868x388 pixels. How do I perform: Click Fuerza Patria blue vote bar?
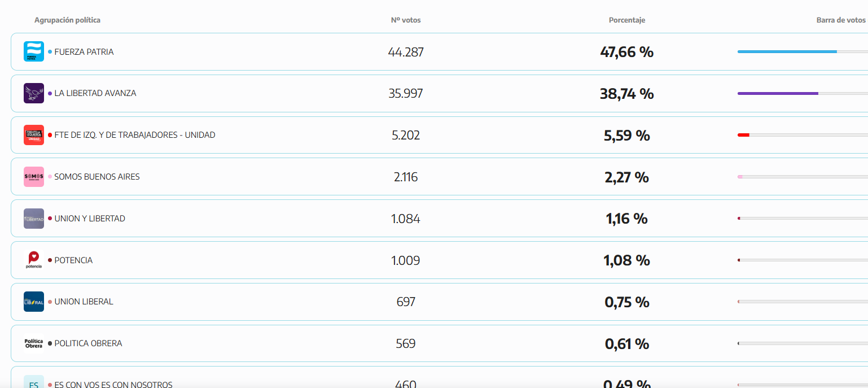[787, 51]
